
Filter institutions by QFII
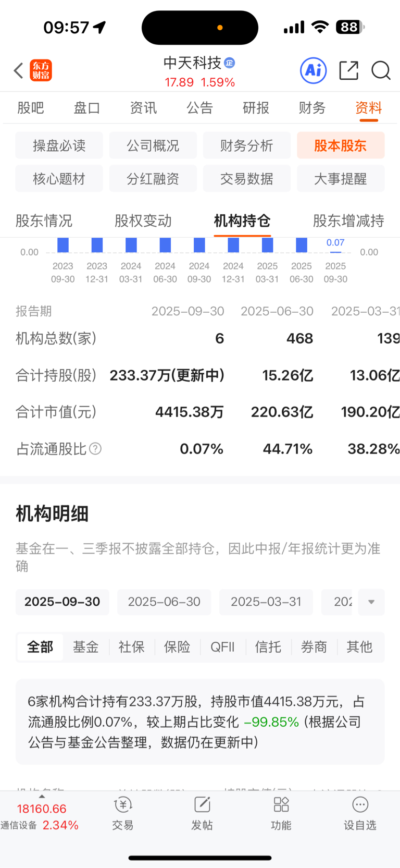click(x=222, y=647)
